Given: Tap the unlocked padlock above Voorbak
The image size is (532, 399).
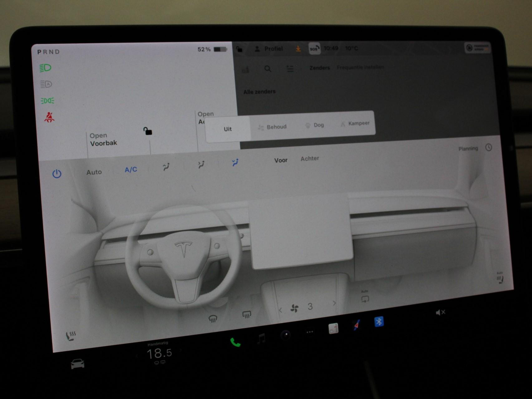Looking at the screenshot, I should tap(148, 131).
